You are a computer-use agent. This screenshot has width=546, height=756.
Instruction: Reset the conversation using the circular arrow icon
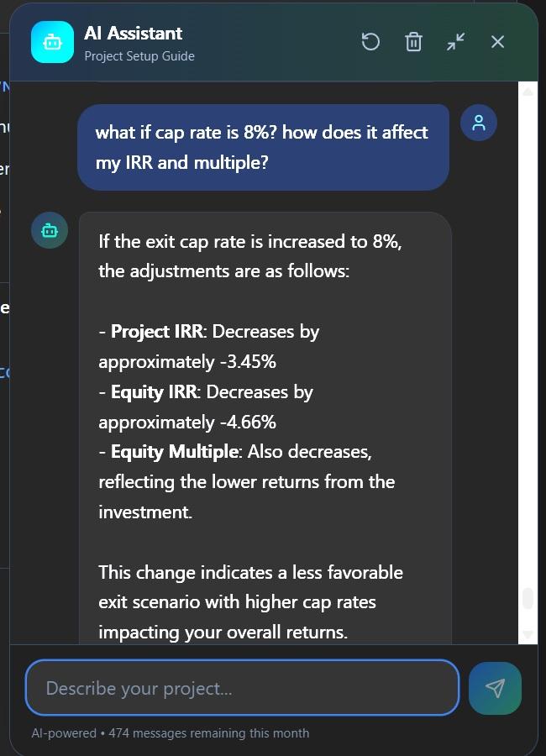pos(370,41)
